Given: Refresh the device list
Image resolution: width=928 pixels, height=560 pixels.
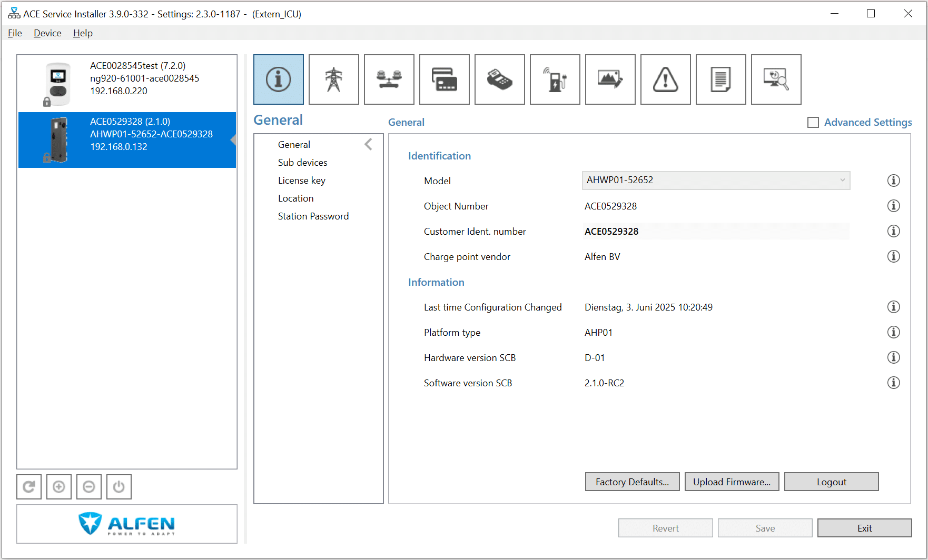Looking at the screenshot, I should 29,487.
